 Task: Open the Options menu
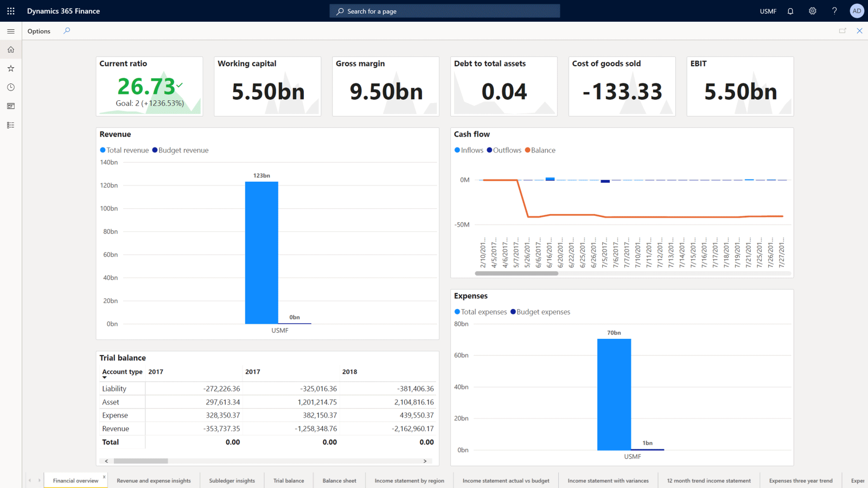(39, 31)
